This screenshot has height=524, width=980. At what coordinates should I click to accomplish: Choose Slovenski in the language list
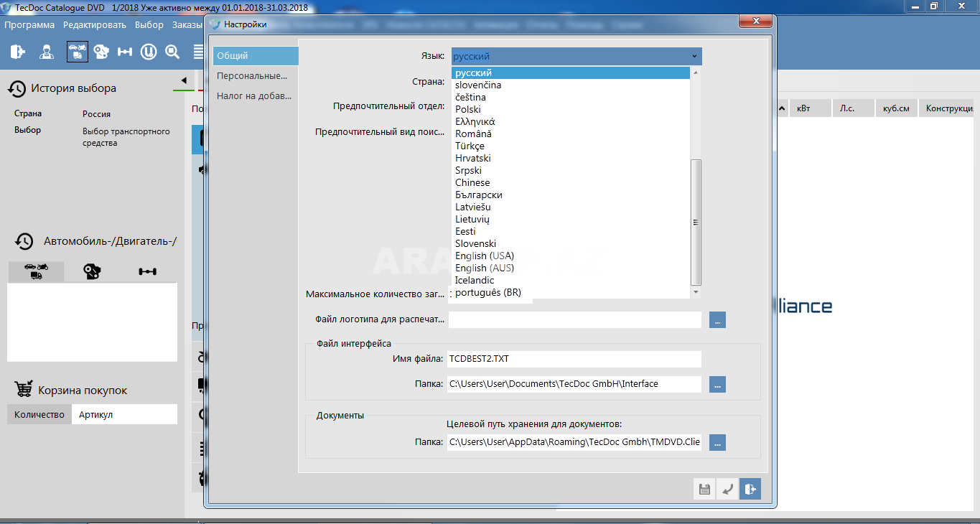click(571, 244)
